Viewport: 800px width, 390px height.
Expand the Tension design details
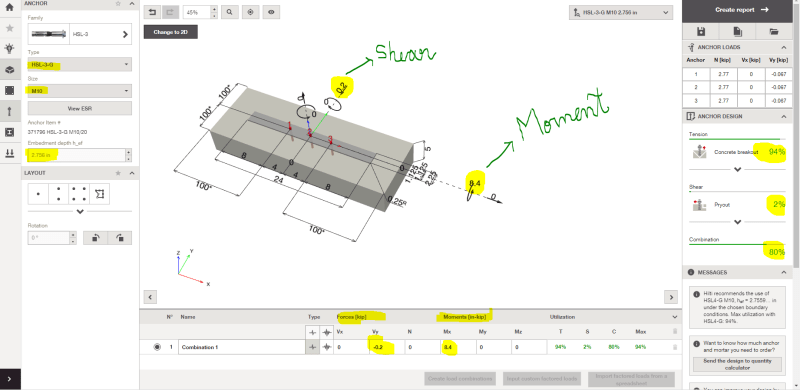tap(737, 169)
